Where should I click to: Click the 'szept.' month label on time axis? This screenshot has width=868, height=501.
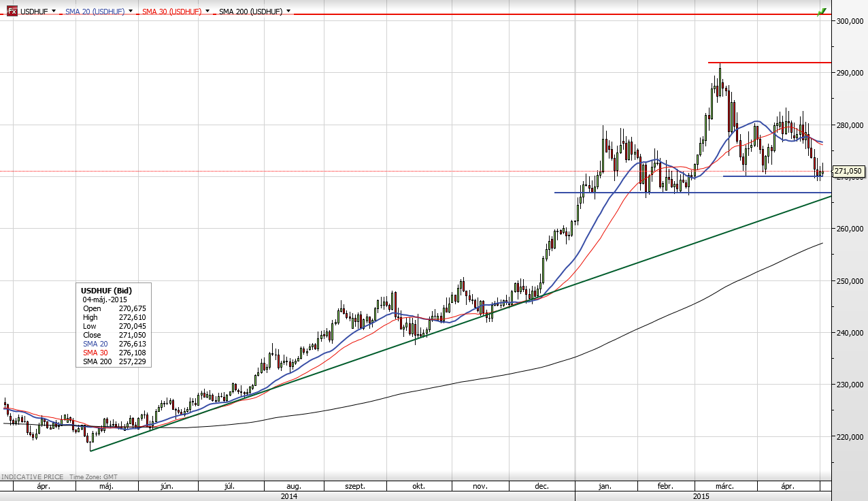coord(355,487)
